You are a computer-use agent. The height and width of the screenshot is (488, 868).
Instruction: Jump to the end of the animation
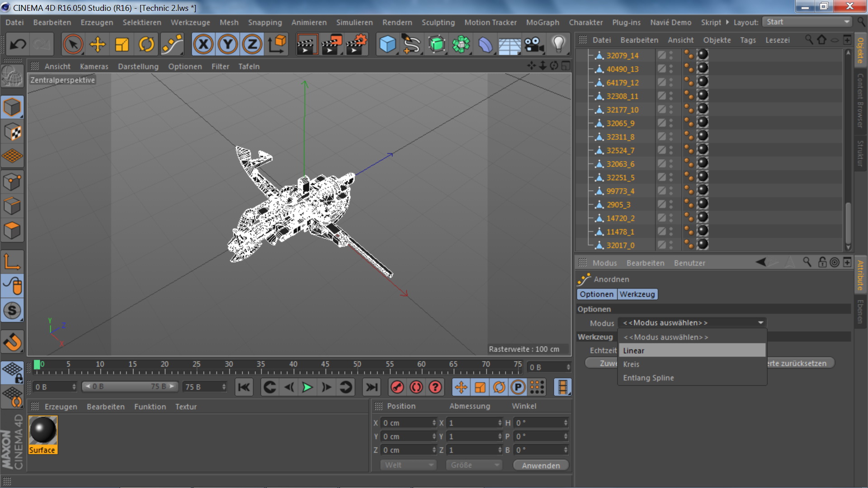pyautogui.click(x=372, y=387)
